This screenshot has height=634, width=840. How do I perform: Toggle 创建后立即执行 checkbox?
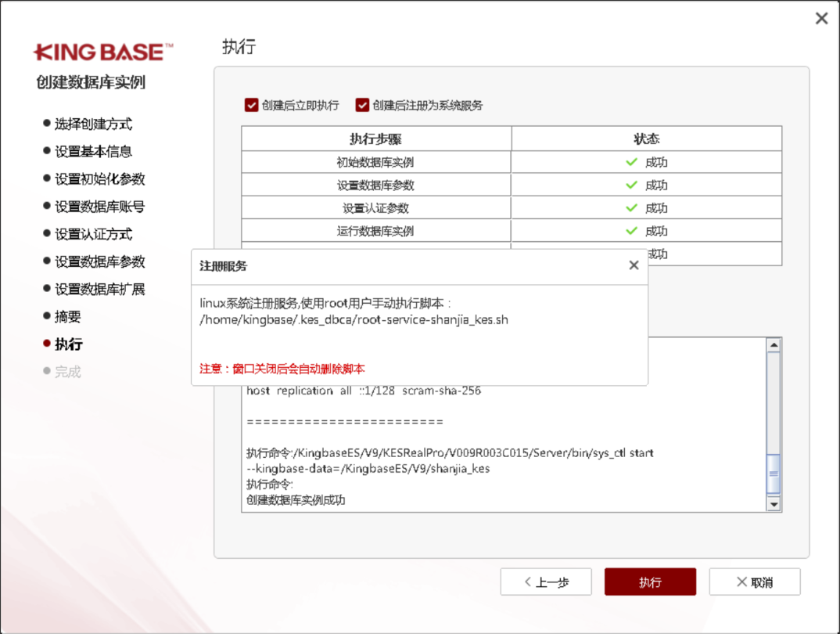(251, 105)
